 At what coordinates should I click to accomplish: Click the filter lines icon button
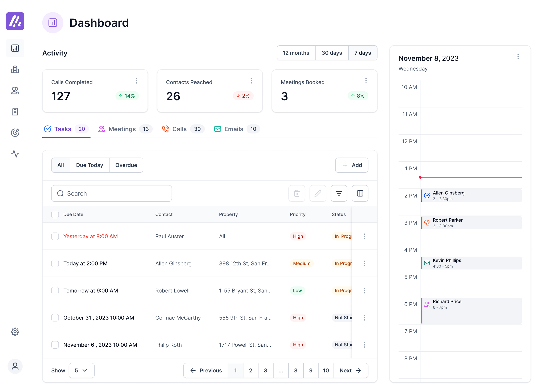pos(339,193)
